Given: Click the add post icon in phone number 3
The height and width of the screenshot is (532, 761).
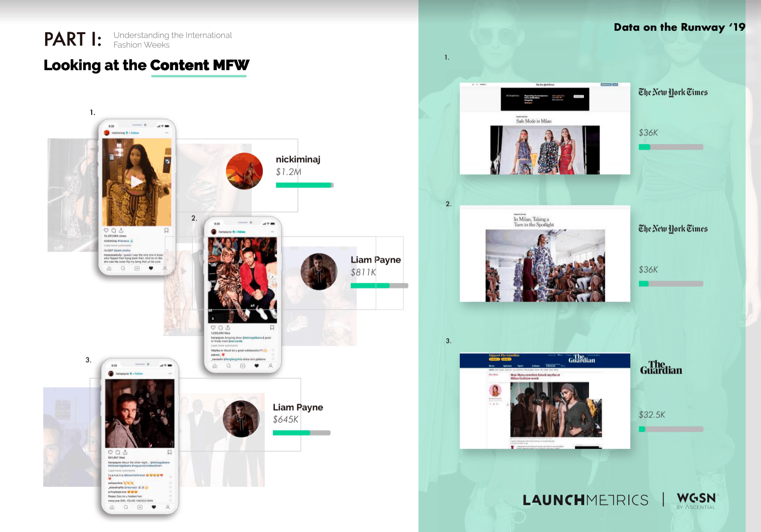Looking at the screenshot, I should pyautogui.click(x=140, y=507).
